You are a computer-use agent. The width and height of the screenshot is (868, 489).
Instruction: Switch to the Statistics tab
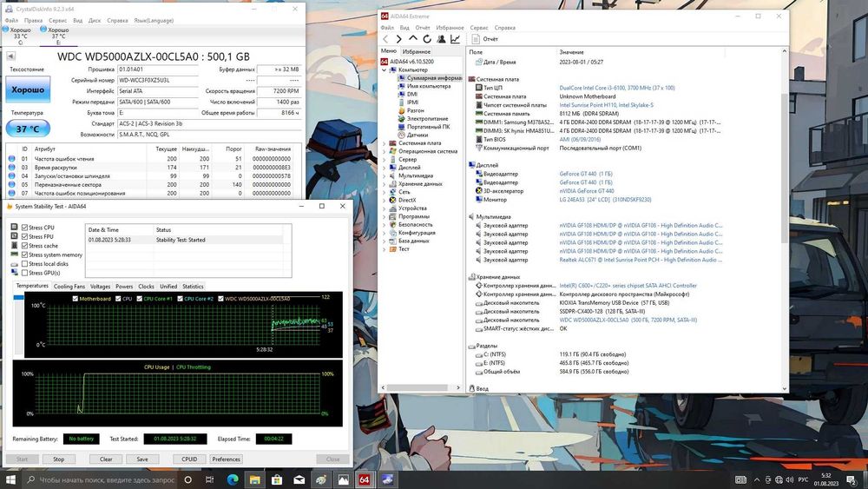(x=193, y=287)
